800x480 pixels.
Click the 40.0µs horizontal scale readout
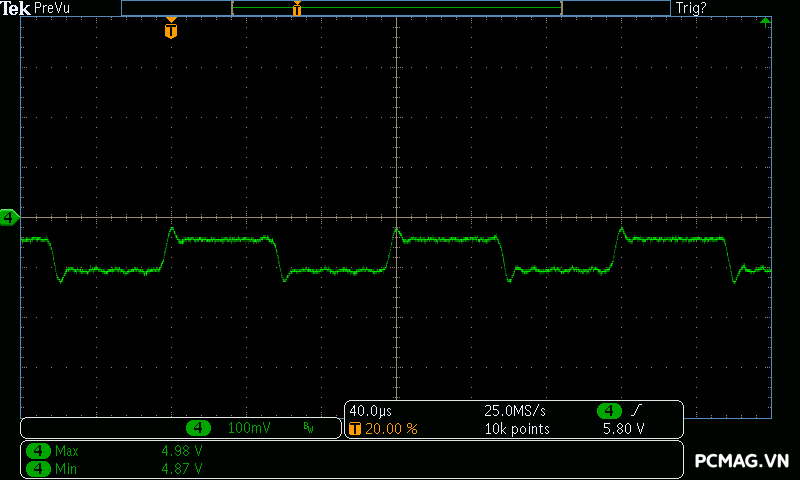(371, 411)
